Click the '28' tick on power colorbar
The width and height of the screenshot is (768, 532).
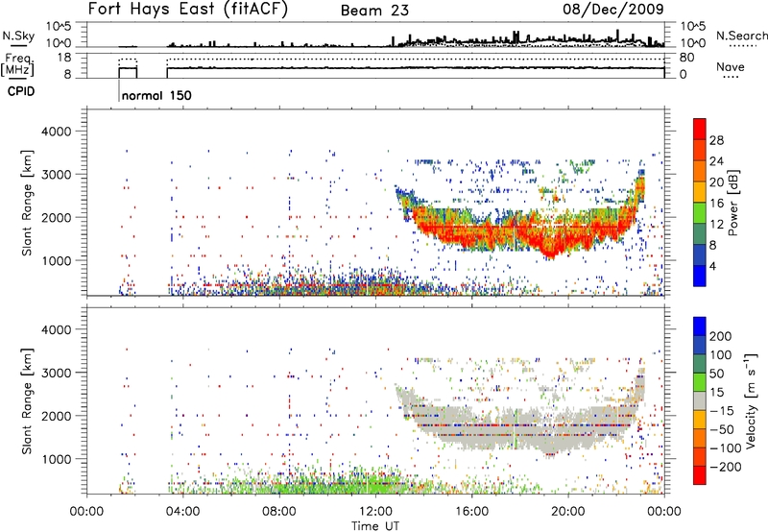(716, 140)
